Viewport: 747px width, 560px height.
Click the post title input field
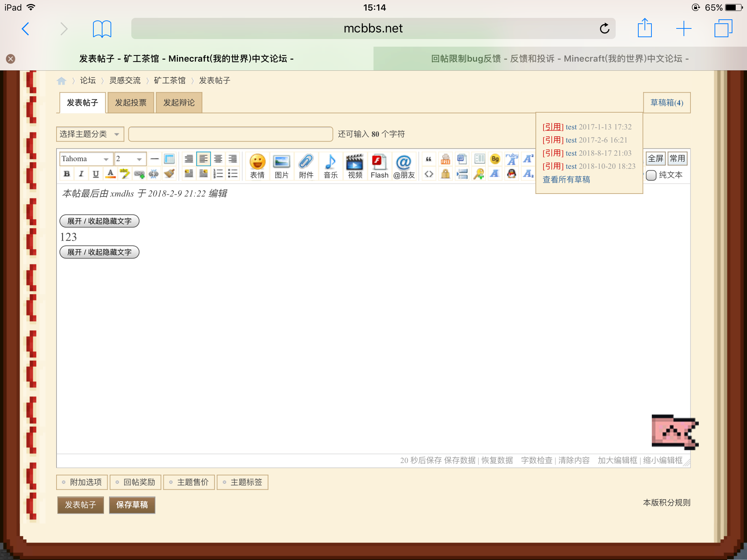click(231, 134)
